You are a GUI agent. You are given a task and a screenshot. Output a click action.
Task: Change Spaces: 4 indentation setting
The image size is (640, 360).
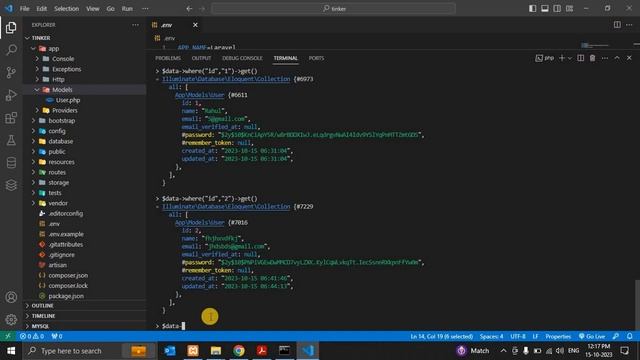(491, 336)
